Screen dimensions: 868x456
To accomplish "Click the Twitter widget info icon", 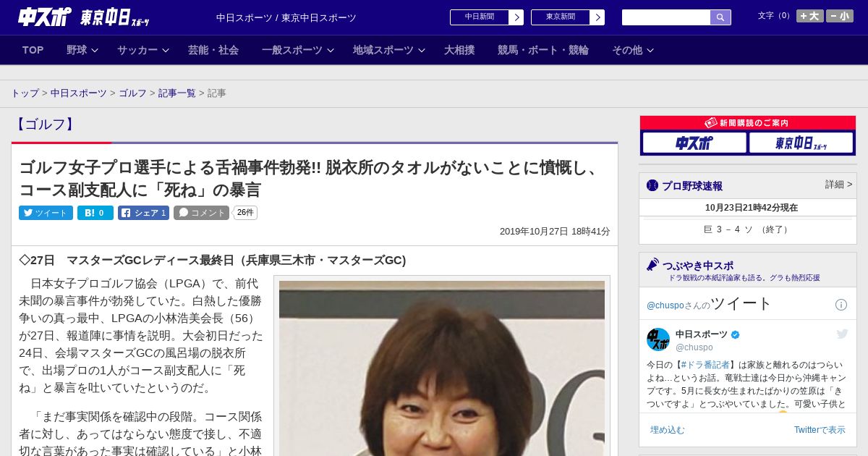I will 841,305.
